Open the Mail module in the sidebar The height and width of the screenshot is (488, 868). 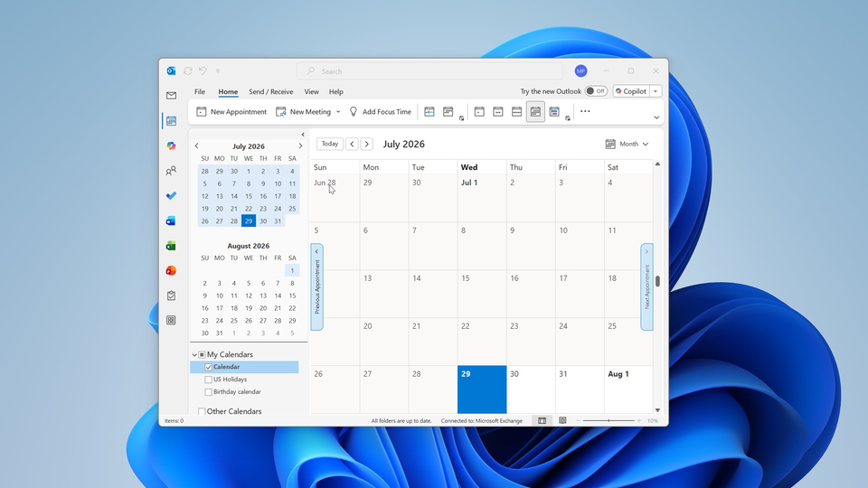click(171, 96)
